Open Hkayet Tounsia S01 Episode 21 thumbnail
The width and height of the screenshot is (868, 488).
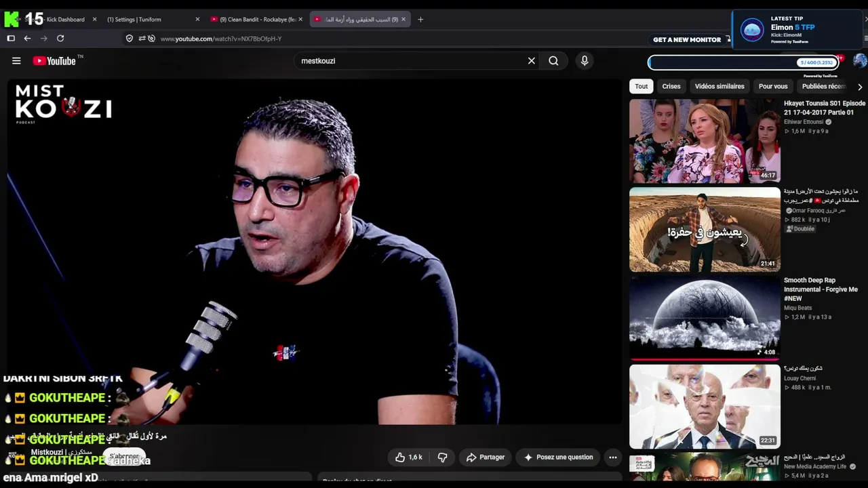pyautogui.click(x=705, y=141)
